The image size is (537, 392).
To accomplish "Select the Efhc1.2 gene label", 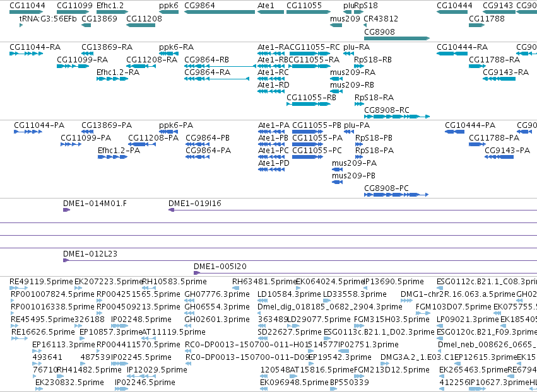I will (x=110, y=6).
